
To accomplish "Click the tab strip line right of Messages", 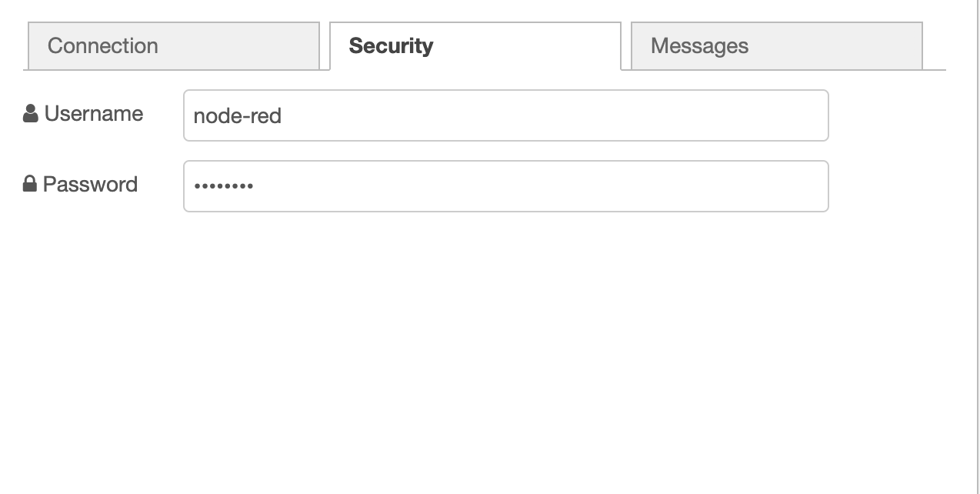I will pos(935,69).
